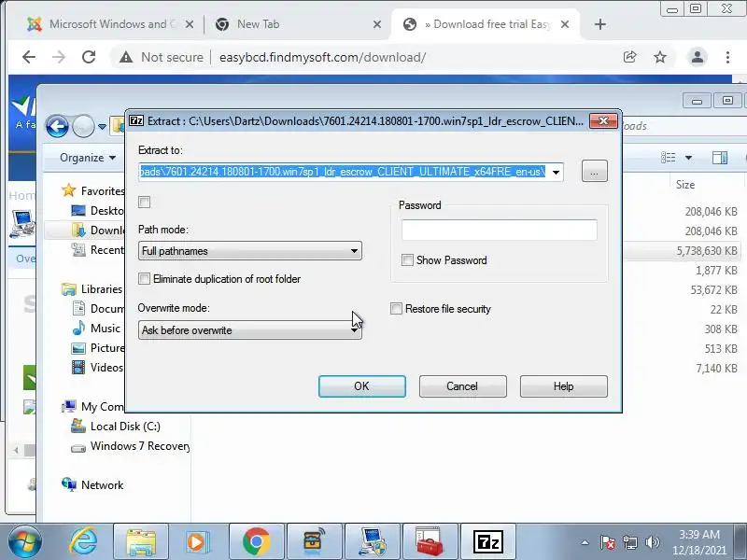Browse for extract destination folder
This screenshot has width=747, height=560.
coord(594,171)
